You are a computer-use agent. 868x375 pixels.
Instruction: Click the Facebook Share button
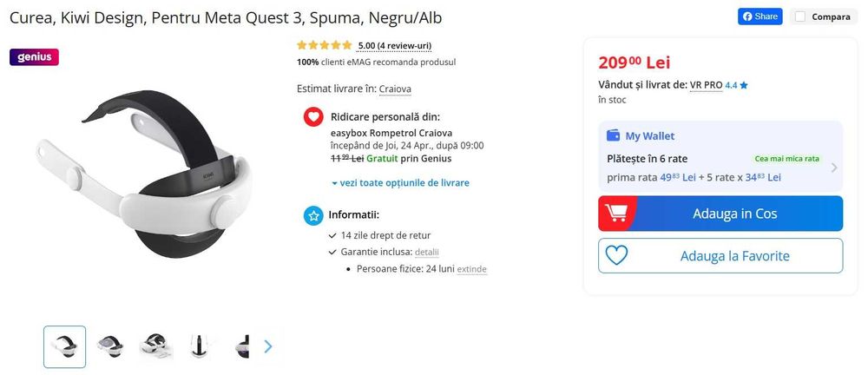tap(759, 16)
